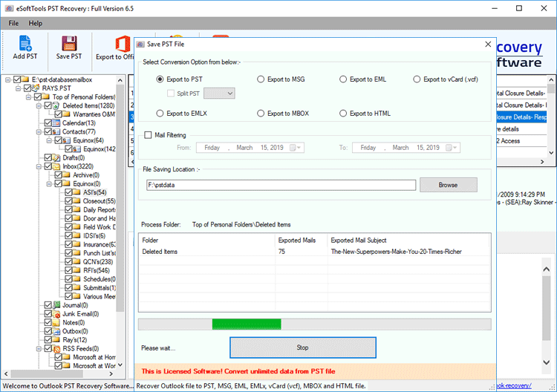This screenshot has height=392, width=557.
Task: Open the Split PST size dropdown
Action: coord(219,94)
